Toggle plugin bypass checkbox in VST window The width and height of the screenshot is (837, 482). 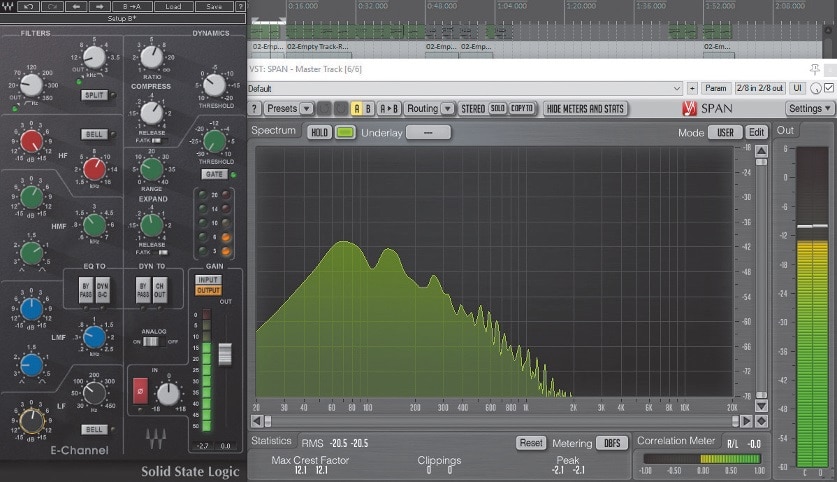coord(829,88)
